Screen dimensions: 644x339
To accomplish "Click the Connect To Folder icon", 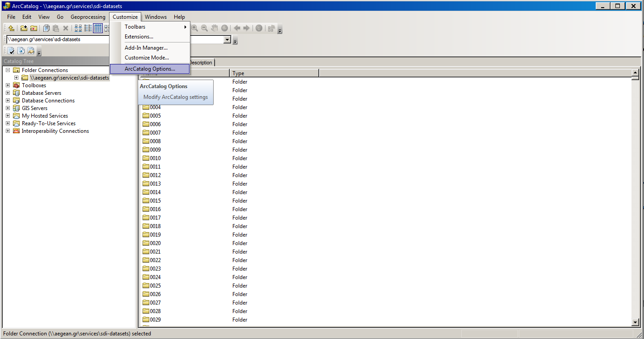I will (24, 28).
